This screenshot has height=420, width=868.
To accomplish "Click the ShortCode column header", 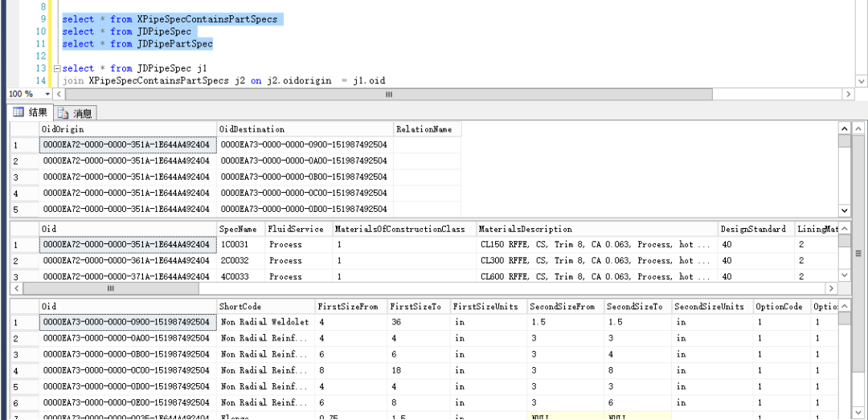I will [266, 306].
